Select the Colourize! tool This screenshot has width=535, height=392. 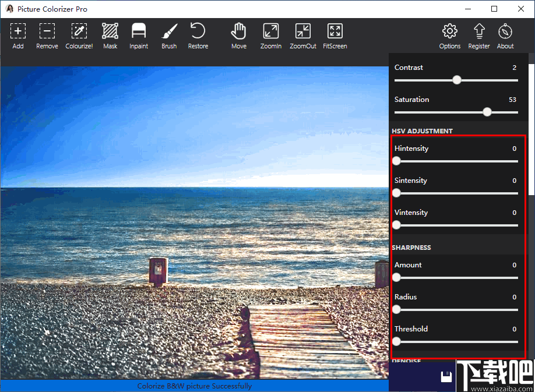tap(79, 35)
